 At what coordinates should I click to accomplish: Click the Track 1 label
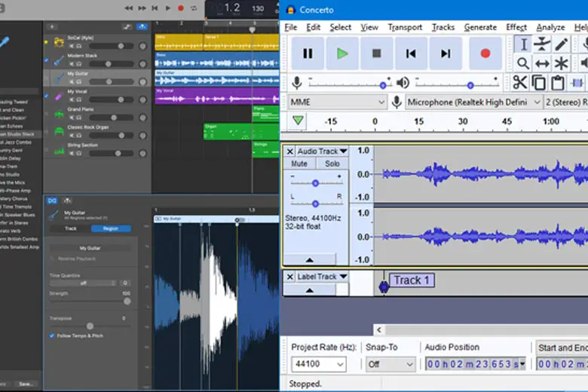point(412,280)
